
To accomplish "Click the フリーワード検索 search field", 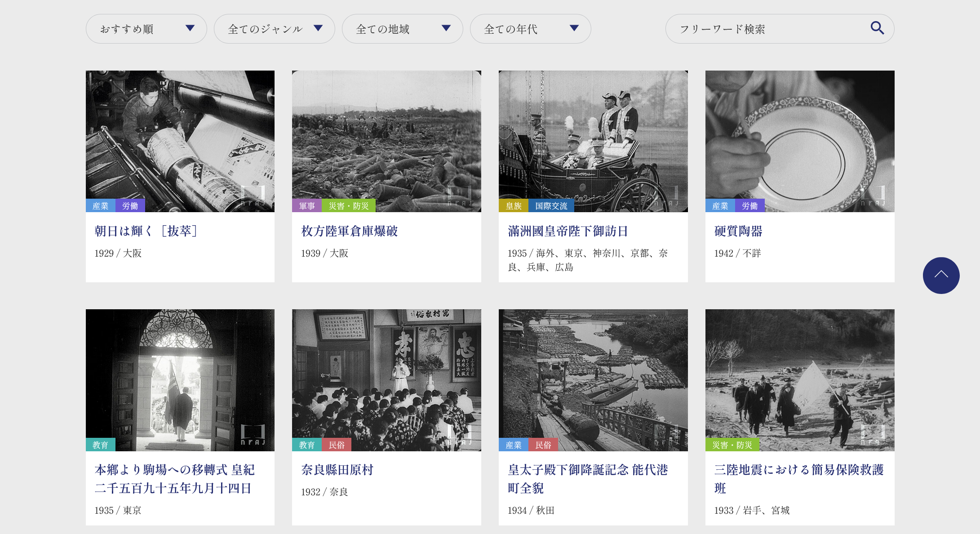I will coord(764,29).
